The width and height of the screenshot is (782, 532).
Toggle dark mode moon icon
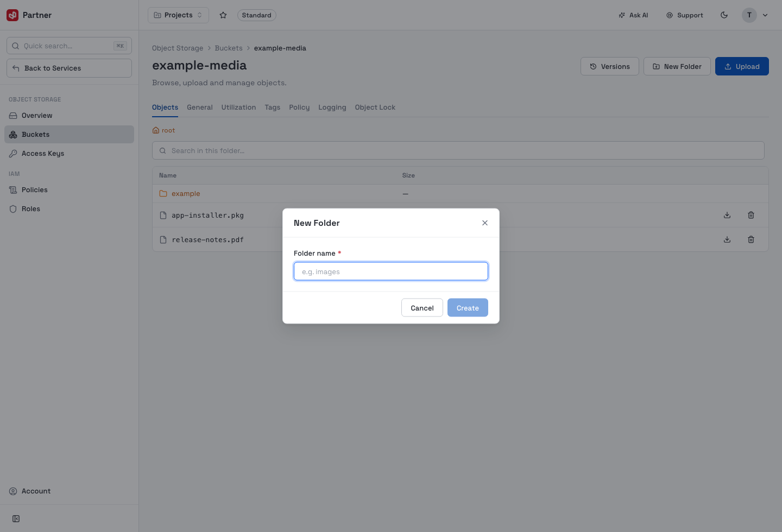tap(724, 15)
